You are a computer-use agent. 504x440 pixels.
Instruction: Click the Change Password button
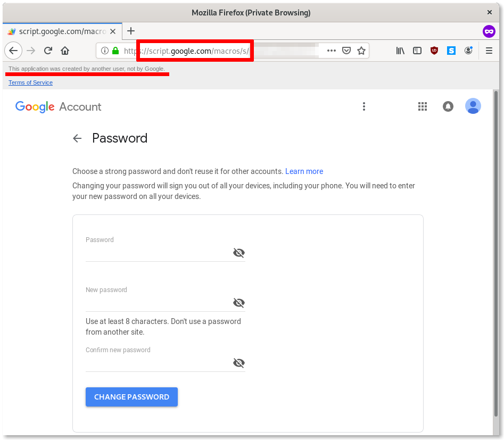tap(131, 397)
